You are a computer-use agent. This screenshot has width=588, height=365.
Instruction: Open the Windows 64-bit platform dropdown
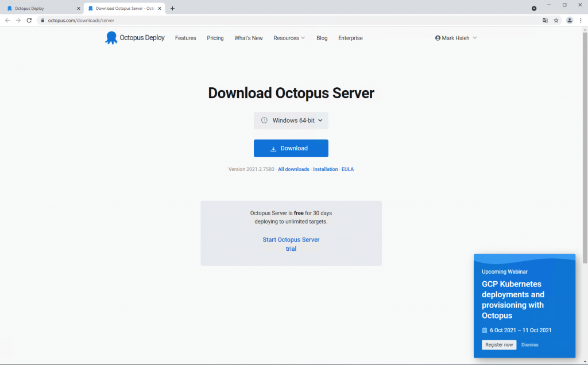pyautogui.click(x=291, y=121)
